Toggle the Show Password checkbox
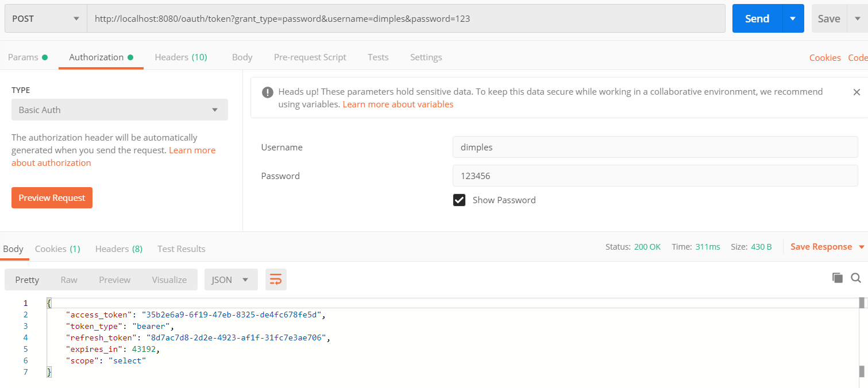Viewport: 868px width, 388px height. click(459, 200)
